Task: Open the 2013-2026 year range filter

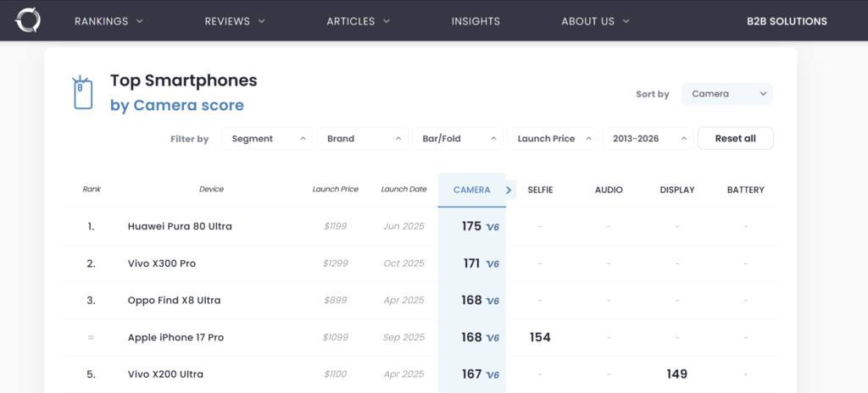Action: 648,139
